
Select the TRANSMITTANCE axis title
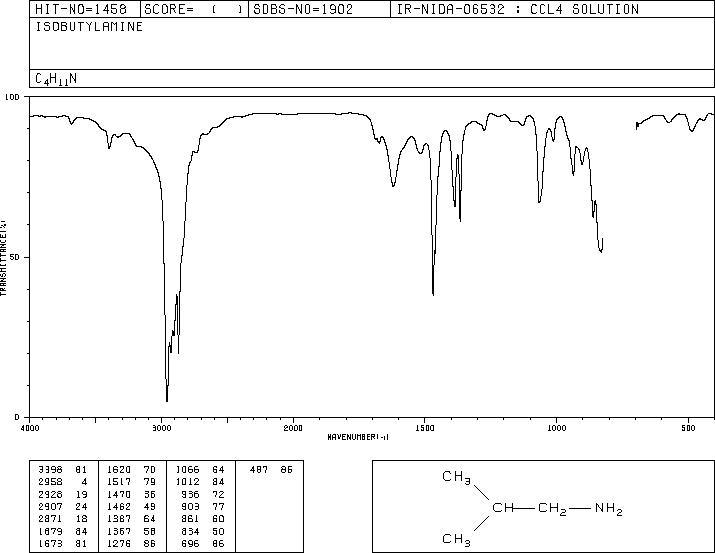tap(4, 258)
